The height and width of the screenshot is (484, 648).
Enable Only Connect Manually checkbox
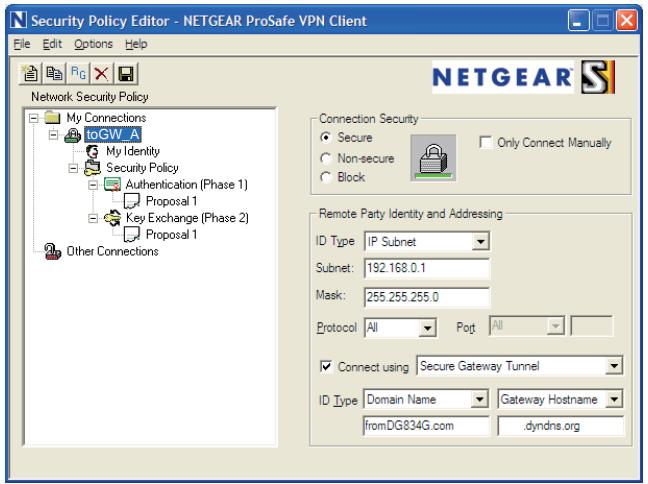coord(486,143)
